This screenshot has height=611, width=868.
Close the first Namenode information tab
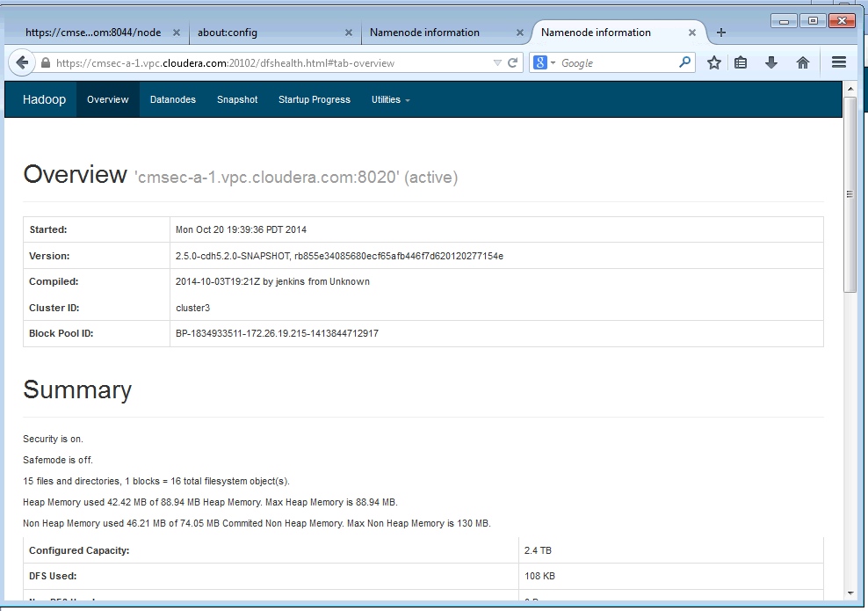tap(520, 33)
